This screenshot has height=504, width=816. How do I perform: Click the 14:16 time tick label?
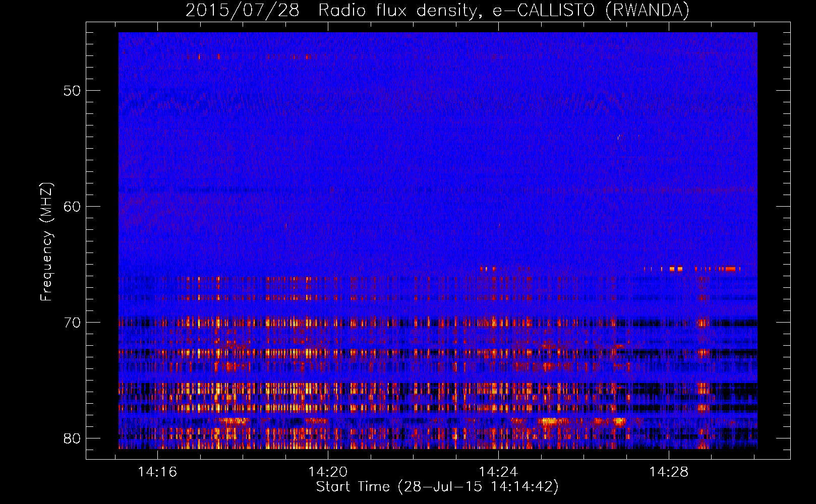(x=157, y=472)
